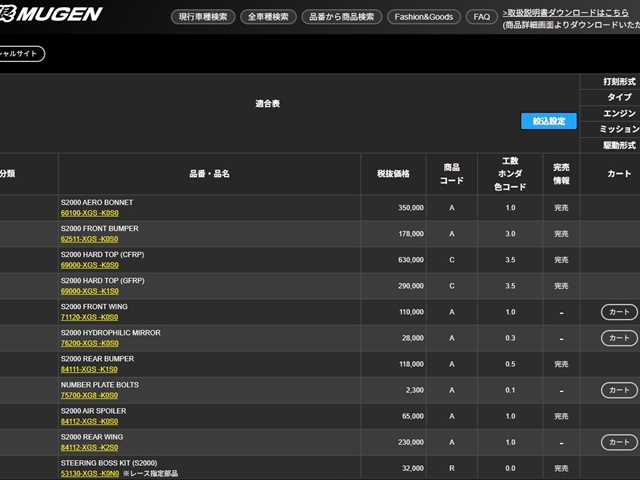Add S2000 Front Wing to cart
The height and width of the screenshot is (480, 640).
619,312
